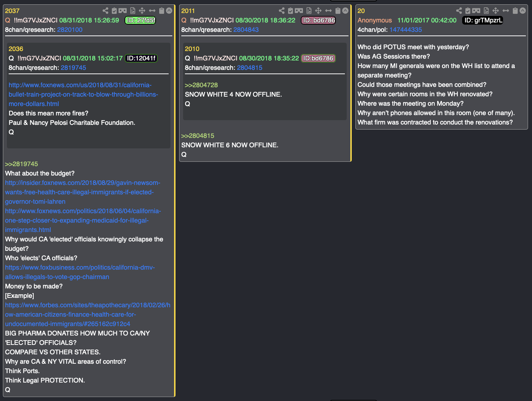Screen dimensions: 532x401
Task: Click ID: bd6786 badge on post 2011
Action: (318, 20)
